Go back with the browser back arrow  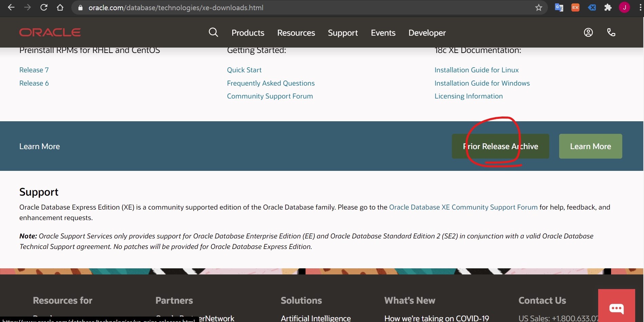pos(11,7)
